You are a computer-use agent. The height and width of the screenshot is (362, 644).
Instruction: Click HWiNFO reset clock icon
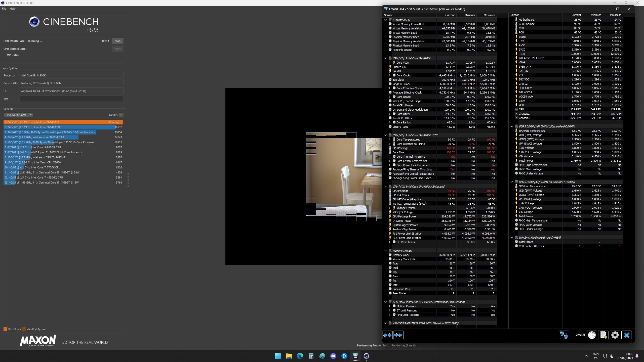point(592,335)
